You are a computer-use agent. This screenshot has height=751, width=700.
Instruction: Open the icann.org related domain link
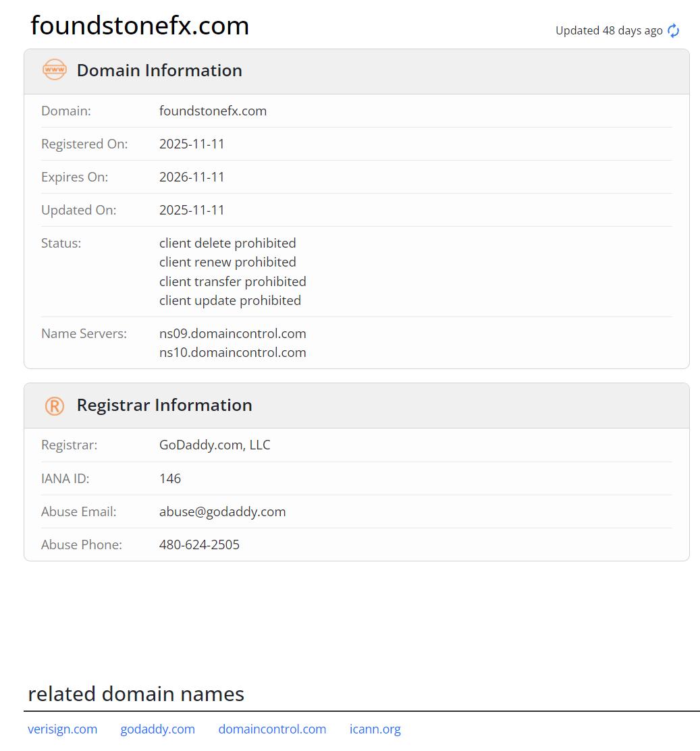(375, 729)
